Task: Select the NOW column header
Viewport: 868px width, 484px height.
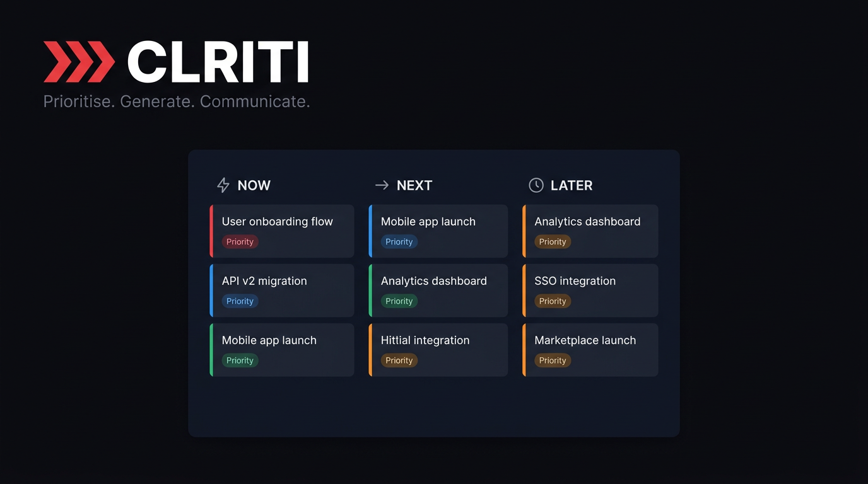Action: pyautogui.click(x=254, y=185)
